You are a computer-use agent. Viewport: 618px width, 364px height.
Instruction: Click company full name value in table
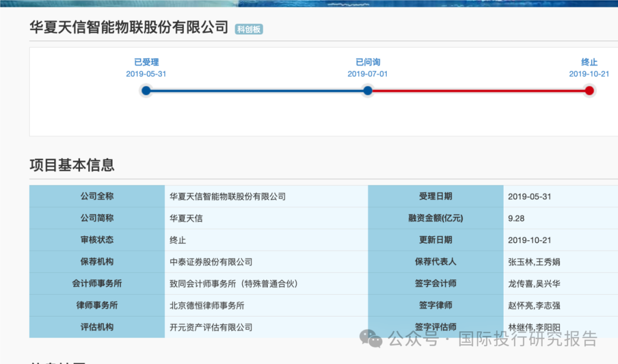tap(267, 196)
